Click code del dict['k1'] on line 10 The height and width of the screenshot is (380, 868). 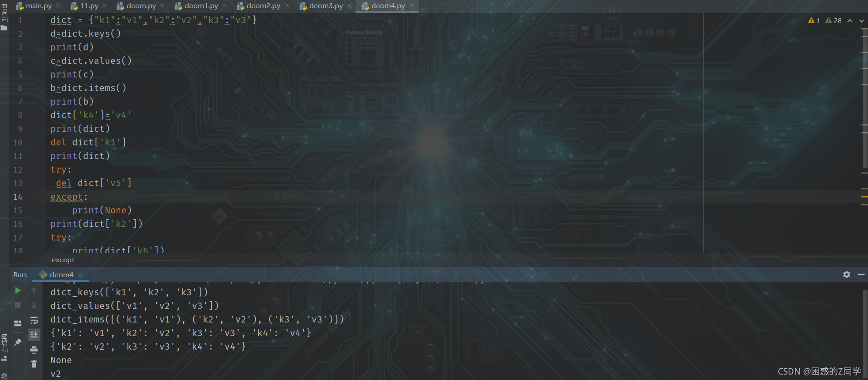point(88,143)
